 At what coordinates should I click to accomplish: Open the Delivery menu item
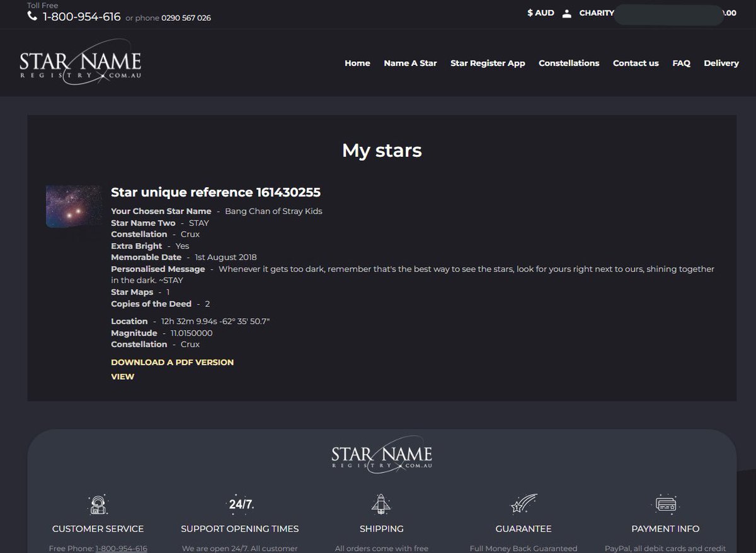[x=721, y=63]
